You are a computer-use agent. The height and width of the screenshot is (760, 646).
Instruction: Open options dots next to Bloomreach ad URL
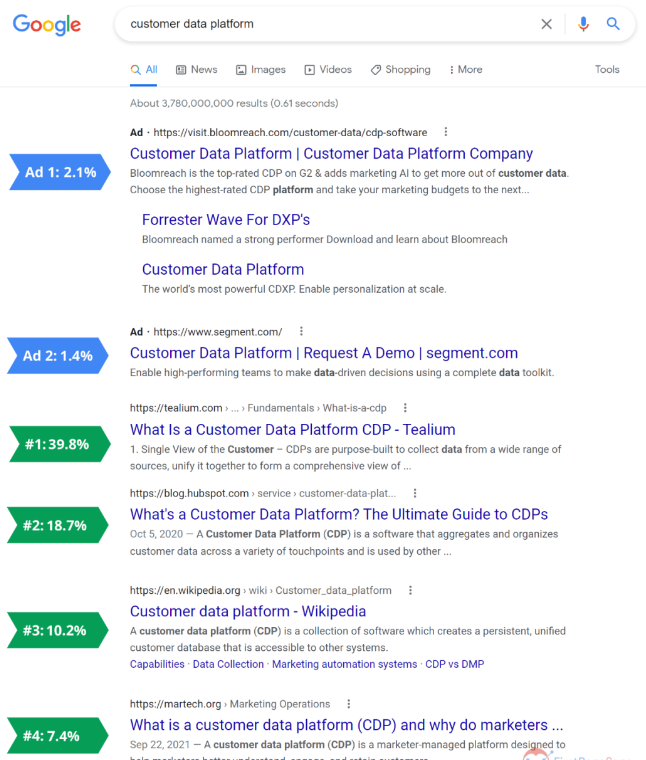tap(446, 132)
